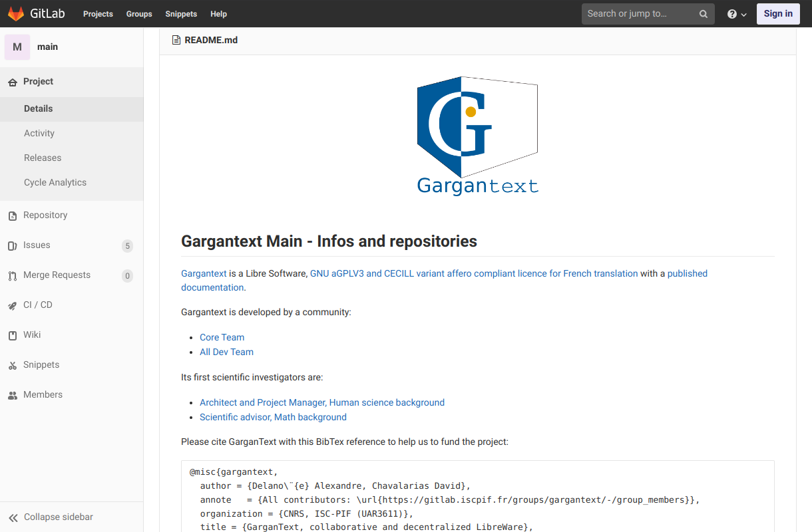Click Collapse sidebar text
This screenshot has width=812, height=532.
[59, 517]
